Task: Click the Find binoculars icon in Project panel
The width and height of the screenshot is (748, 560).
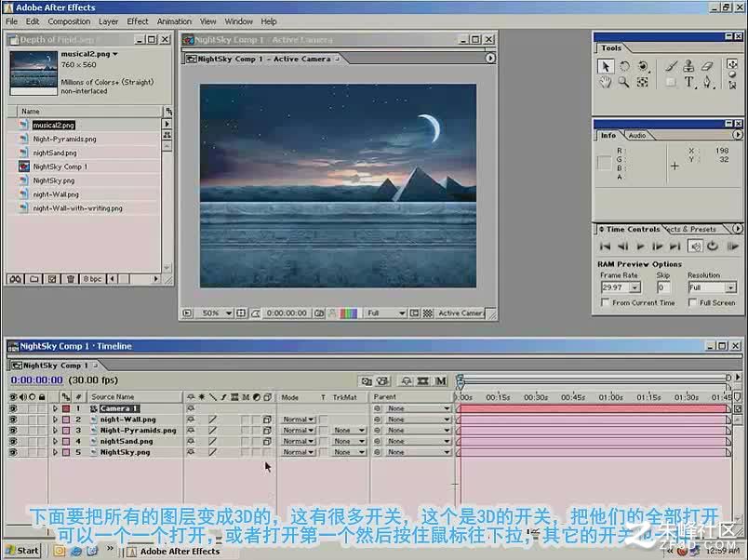Action: coord(15,279)
